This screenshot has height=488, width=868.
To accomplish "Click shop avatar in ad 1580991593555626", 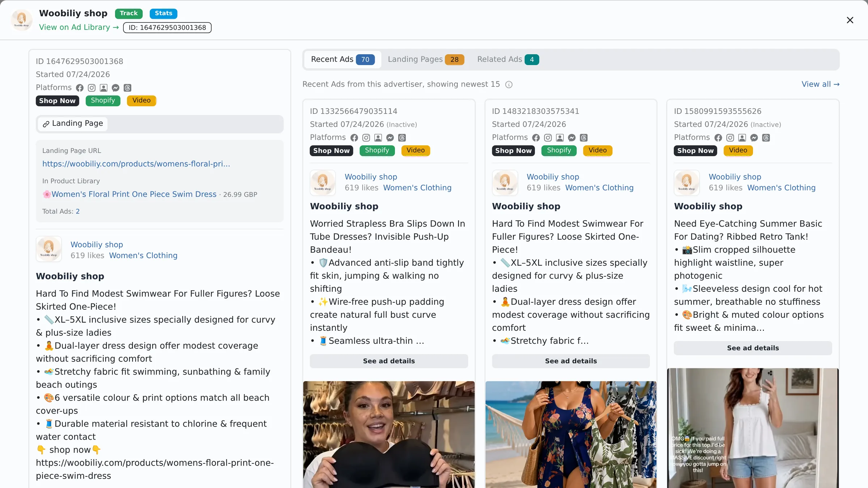I will (x=687, y=183).
